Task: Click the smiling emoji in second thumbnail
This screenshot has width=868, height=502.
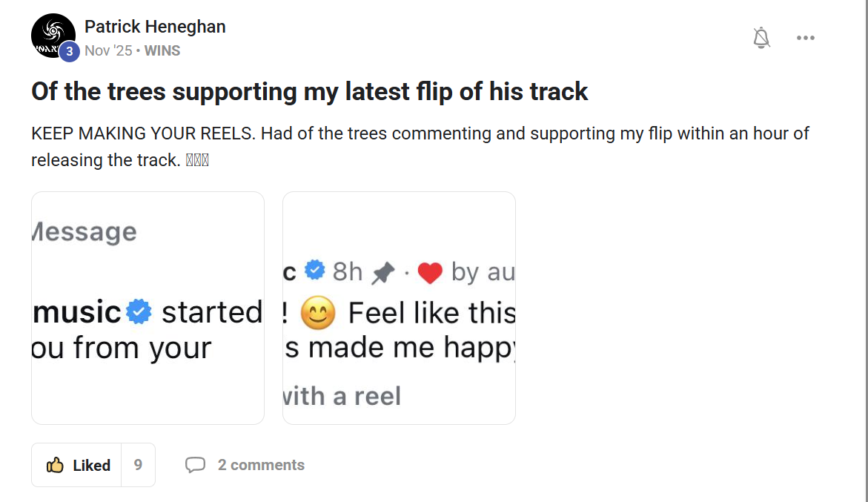Action: click(x=318, y=314)
